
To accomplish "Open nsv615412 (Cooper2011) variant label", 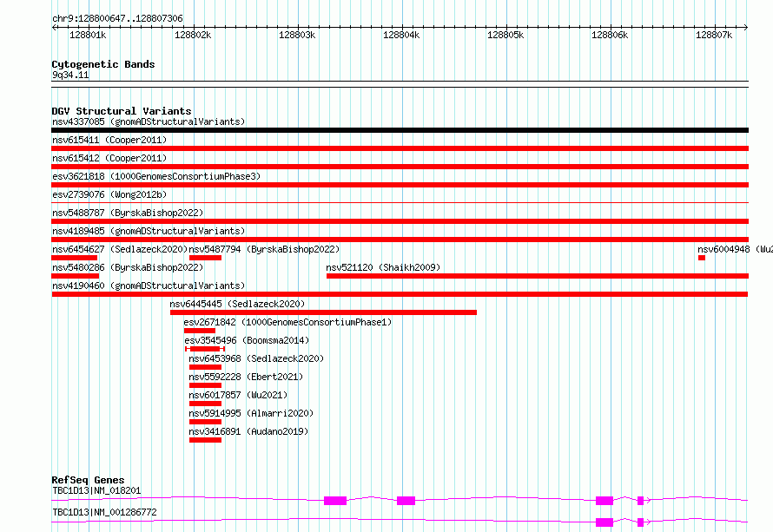I will tap(109, 158).
